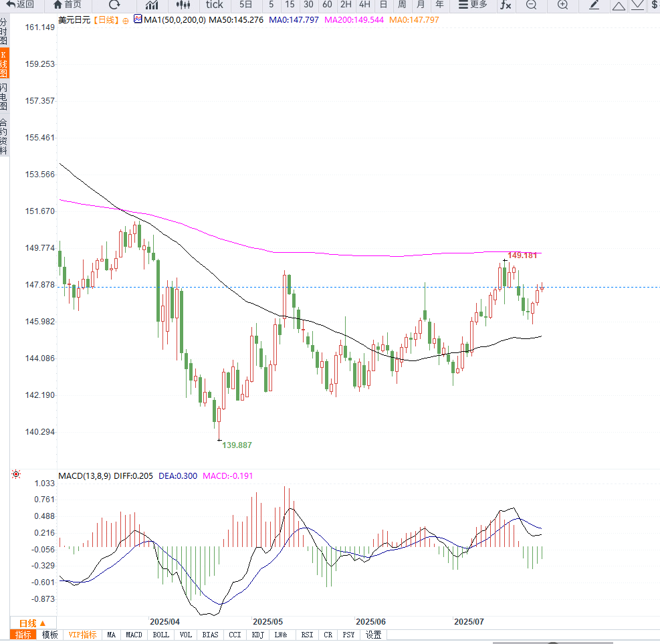Viewport: 660px width, 644px height.
Task: Click the MA200:149.544 value label
Action: click(x=354, y=20)
